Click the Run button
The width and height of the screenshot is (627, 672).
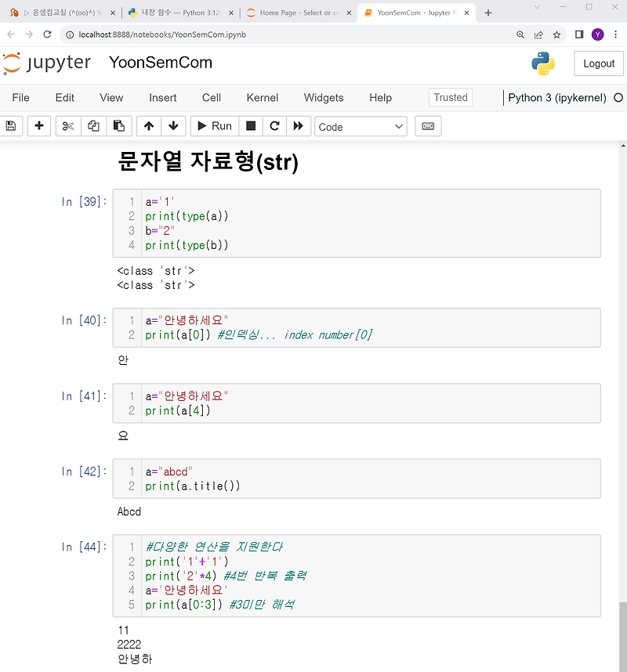[x=214, y=126]
